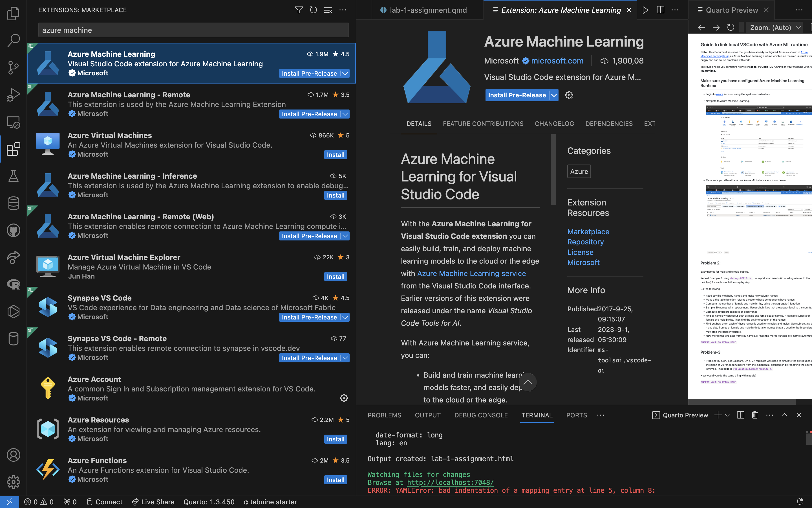Split the editor to the right

click(660, 10)
